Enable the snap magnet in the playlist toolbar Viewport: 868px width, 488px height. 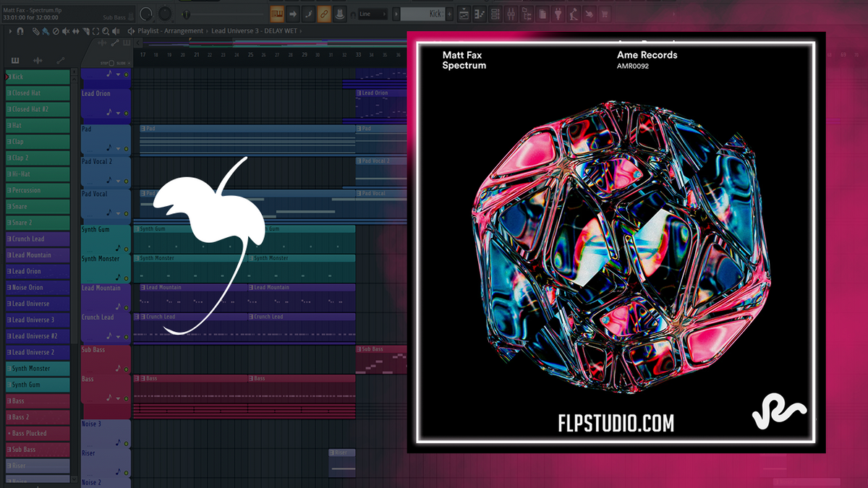pos(20,30)
